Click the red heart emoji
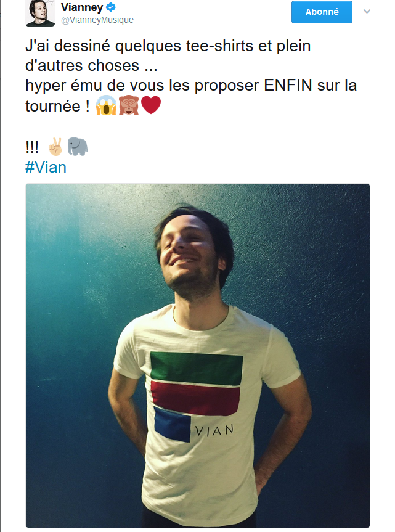 (x=150, y=105)
